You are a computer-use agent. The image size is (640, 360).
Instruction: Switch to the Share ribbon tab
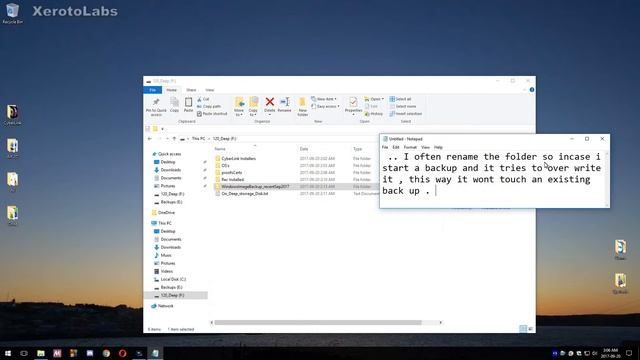click(191, 90)
